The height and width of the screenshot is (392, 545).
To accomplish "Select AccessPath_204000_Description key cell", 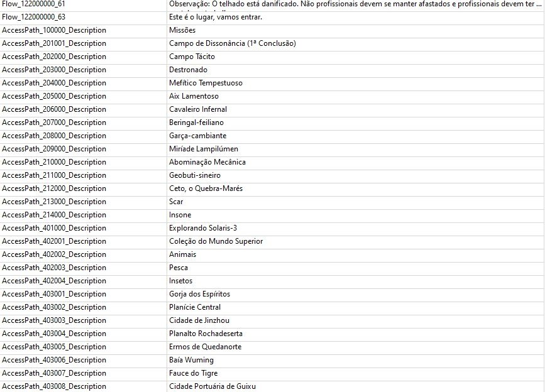I will [83, 84].
